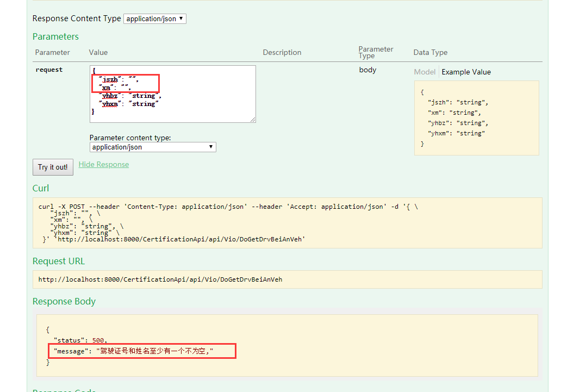Click the Description column header

pyautogui.click(x=282, y=53)
